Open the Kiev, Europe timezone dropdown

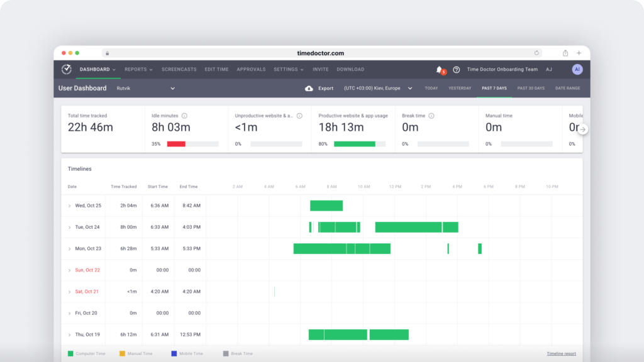coord(410,89)
